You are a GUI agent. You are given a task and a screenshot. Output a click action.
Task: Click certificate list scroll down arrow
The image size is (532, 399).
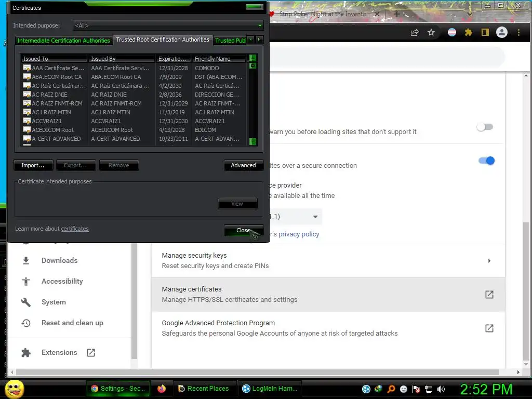253,141
